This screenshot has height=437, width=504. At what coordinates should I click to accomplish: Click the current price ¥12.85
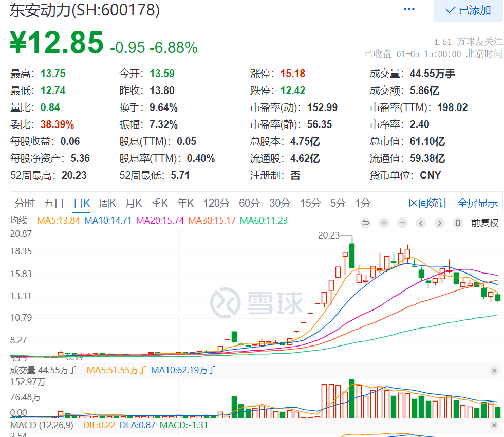click(57, 43)
